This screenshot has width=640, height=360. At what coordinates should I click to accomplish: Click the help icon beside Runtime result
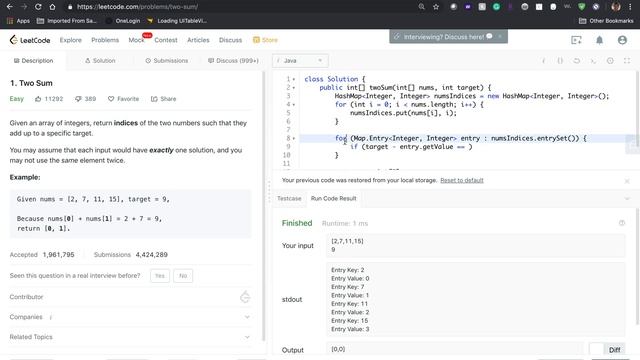622,223
